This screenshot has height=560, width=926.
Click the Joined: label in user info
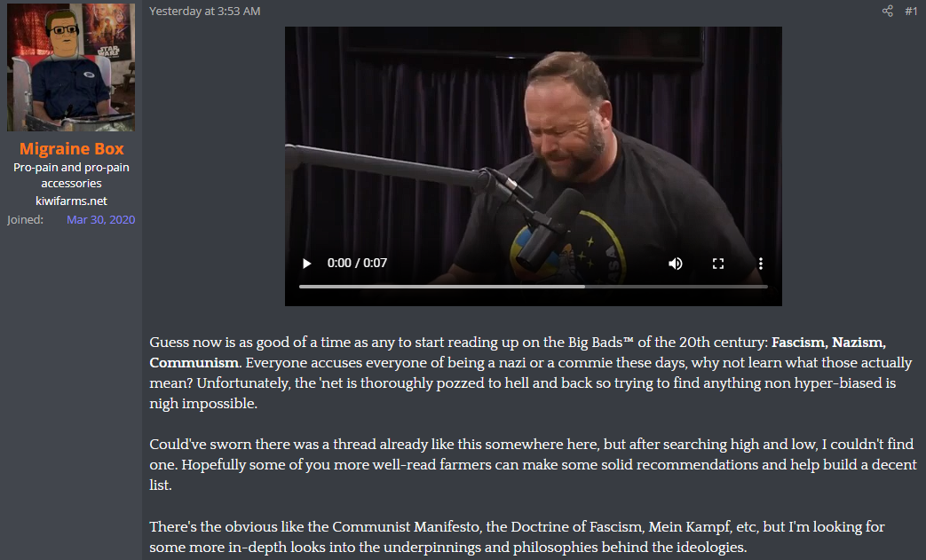click(26, 219)
